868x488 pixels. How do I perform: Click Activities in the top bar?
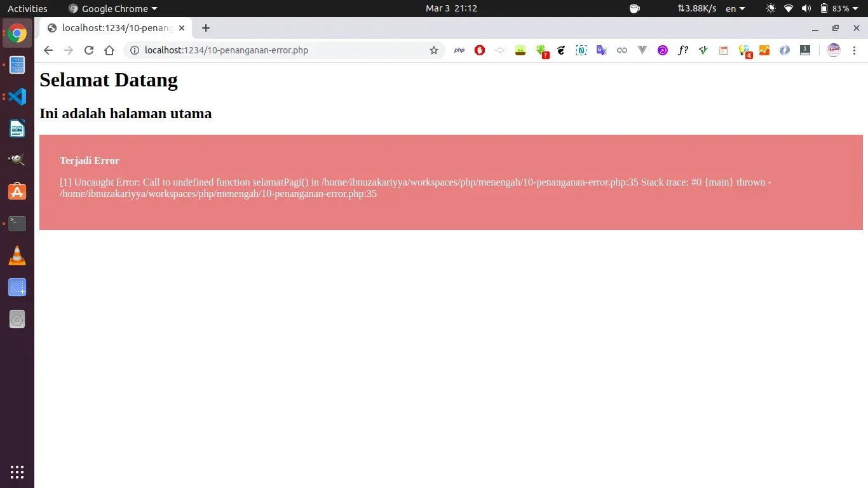(27, 8)
